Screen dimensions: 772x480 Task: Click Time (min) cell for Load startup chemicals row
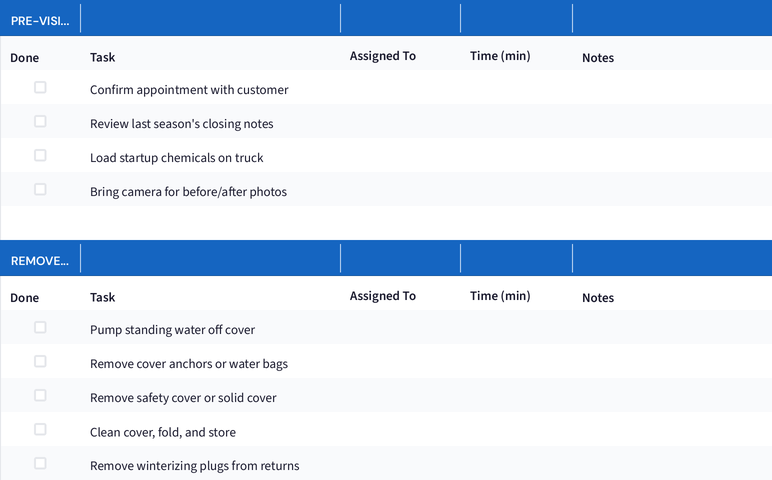point(516,158)
